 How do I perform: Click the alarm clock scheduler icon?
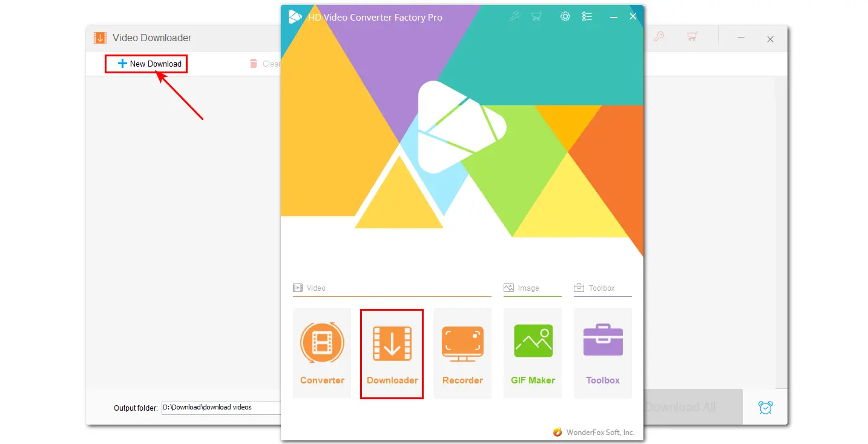coord(766,408)
